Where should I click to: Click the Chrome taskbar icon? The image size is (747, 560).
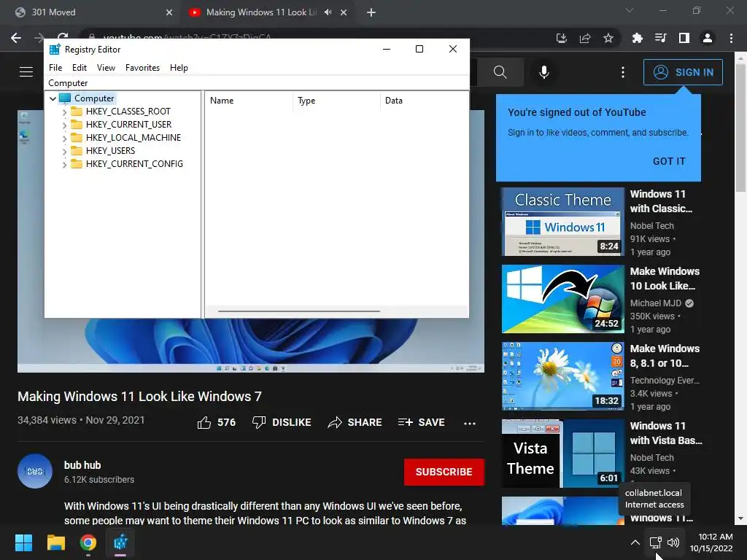point(88,542)
